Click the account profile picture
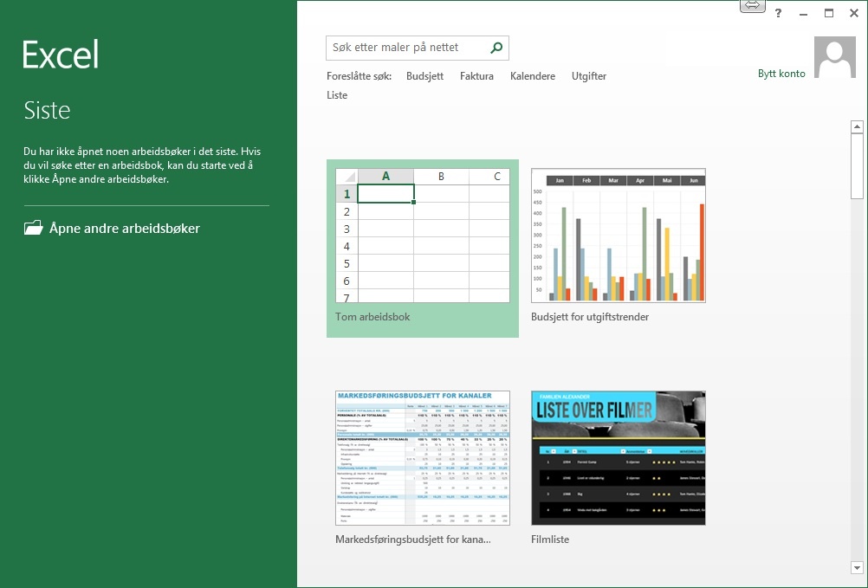 coord(836,58)
